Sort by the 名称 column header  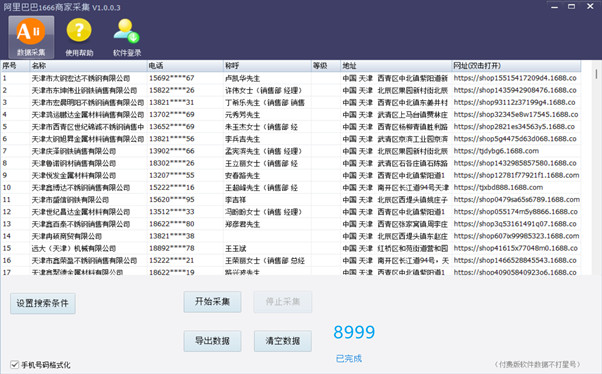[88, 66]
